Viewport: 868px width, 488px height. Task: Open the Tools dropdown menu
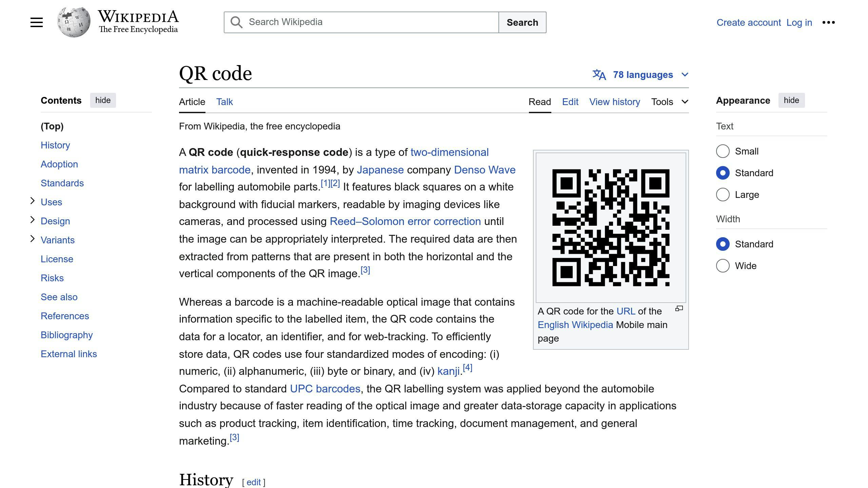point(670,102)
